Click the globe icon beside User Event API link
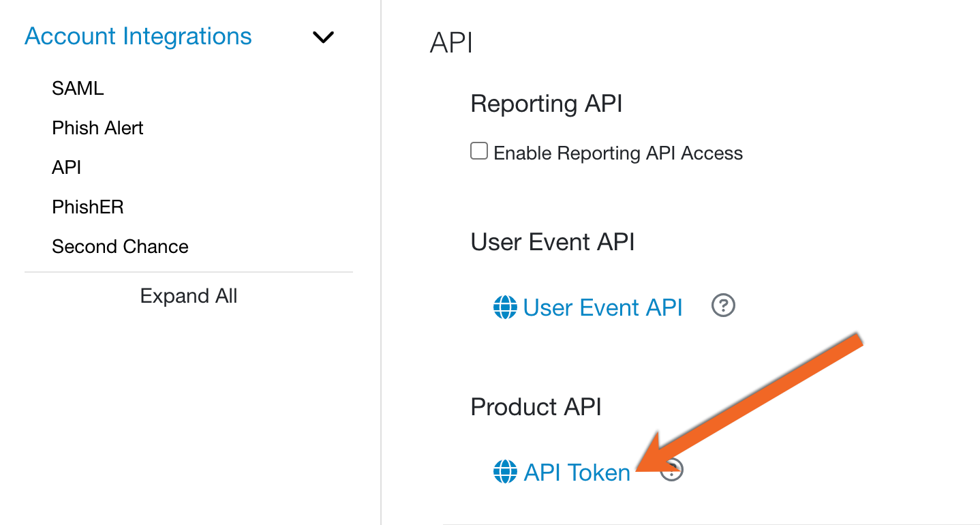Image resolution: width=980 pixels, height=525 pixels. (505, 307)
